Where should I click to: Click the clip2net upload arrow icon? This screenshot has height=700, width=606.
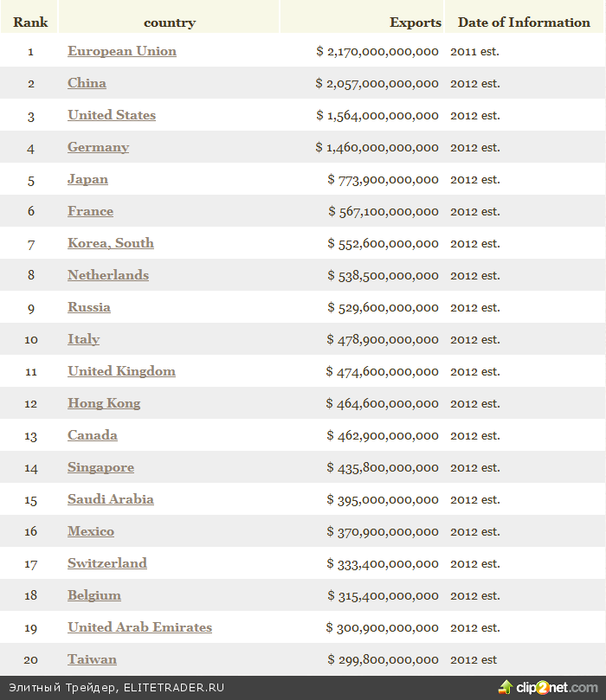point(506,687)
